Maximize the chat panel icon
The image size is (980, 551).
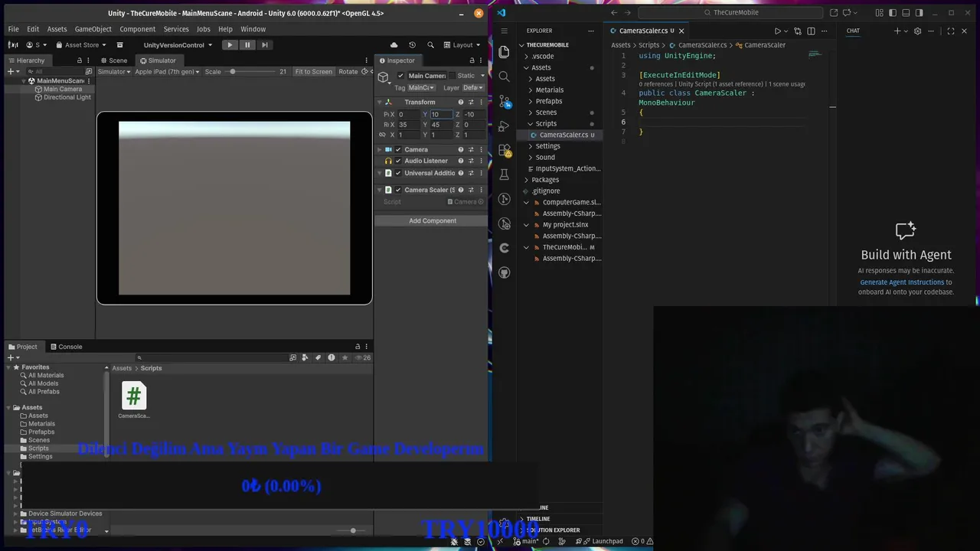950,31
